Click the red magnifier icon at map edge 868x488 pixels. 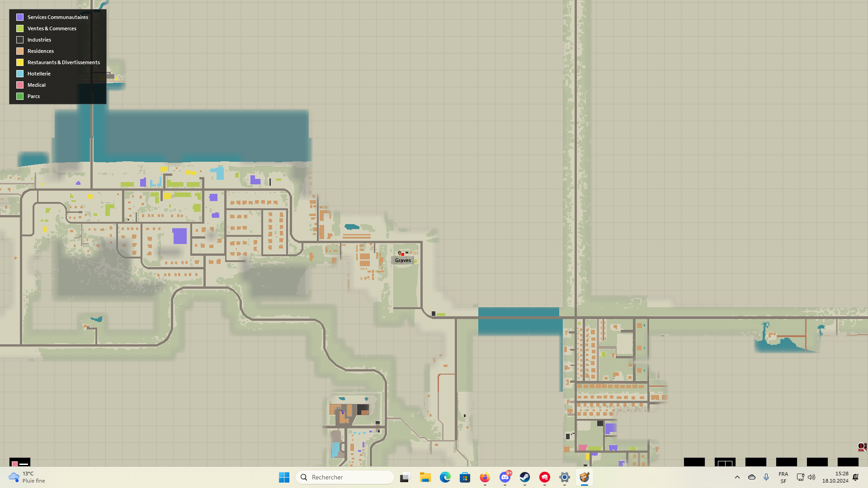coord(862,447)
